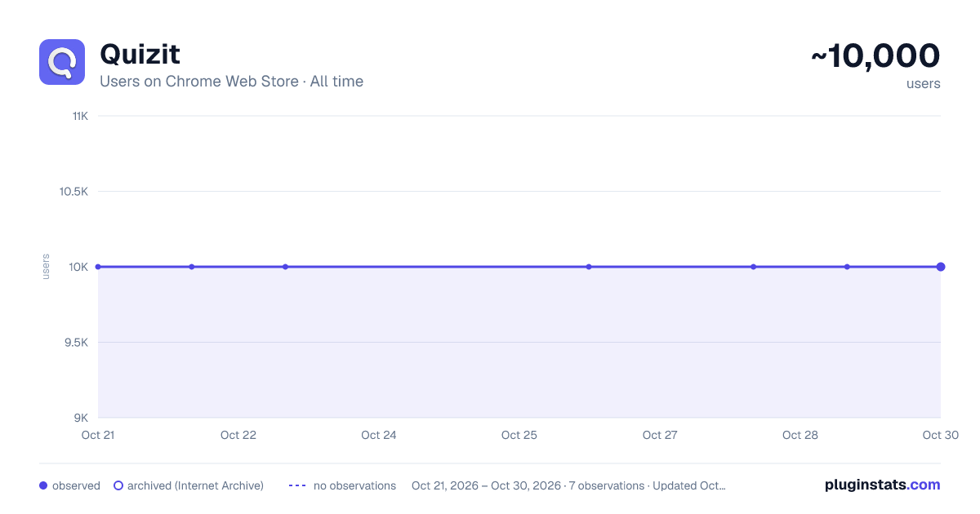Click the 10.5K y-axis label

tap(73, 192)
